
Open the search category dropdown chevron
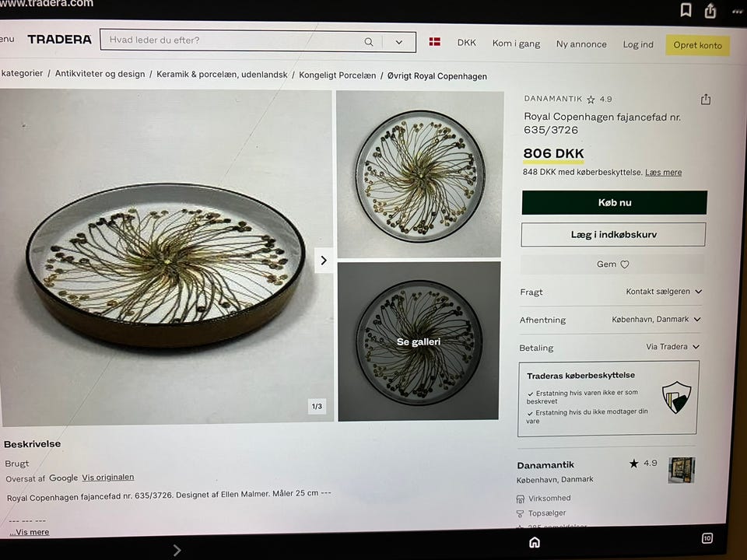click(x=399, y=42)
